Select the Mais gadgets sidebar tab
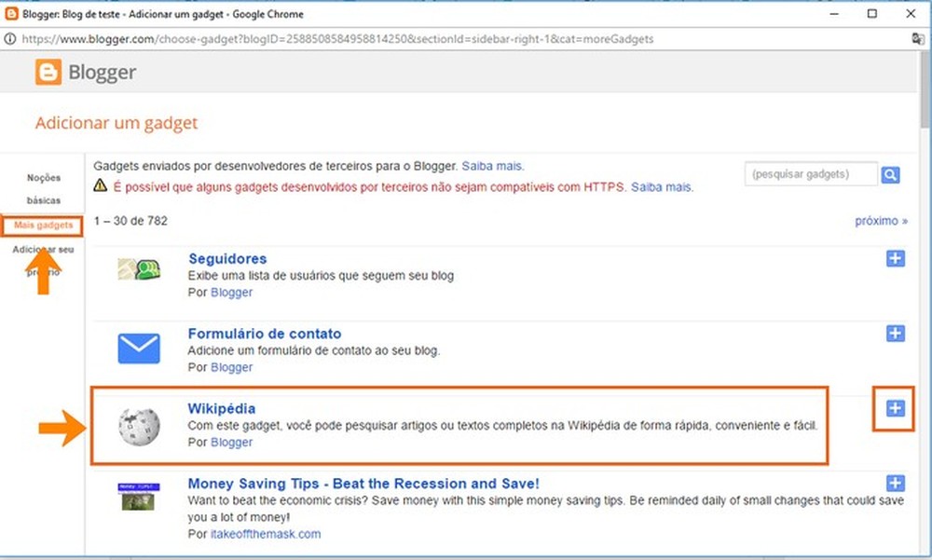This screenshot has height=560, width=932. pos(42,225)
